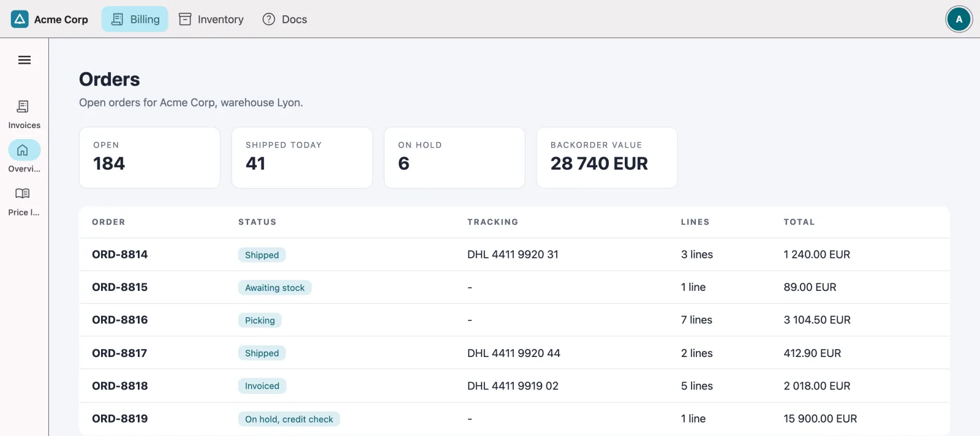Click the Picking status badge
This screenshot has height=436, width=980.
(x=260, y=320)
